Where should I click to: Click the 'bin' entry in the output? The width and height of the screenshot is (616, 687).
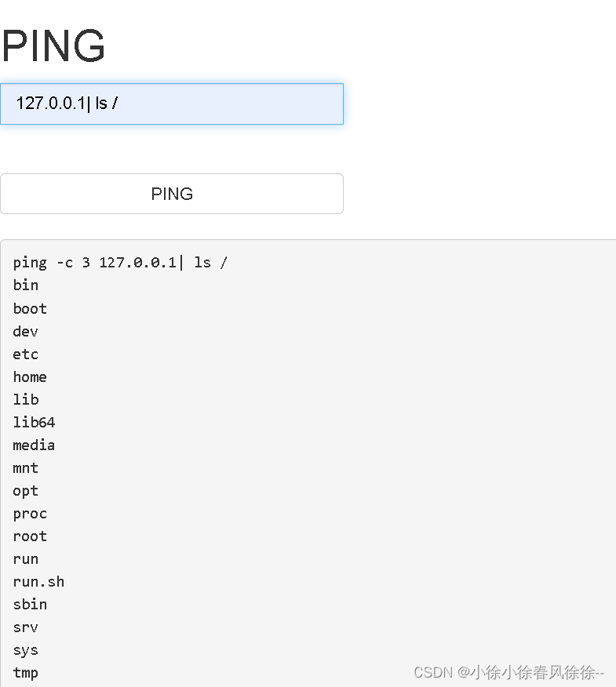click(25, 285)
